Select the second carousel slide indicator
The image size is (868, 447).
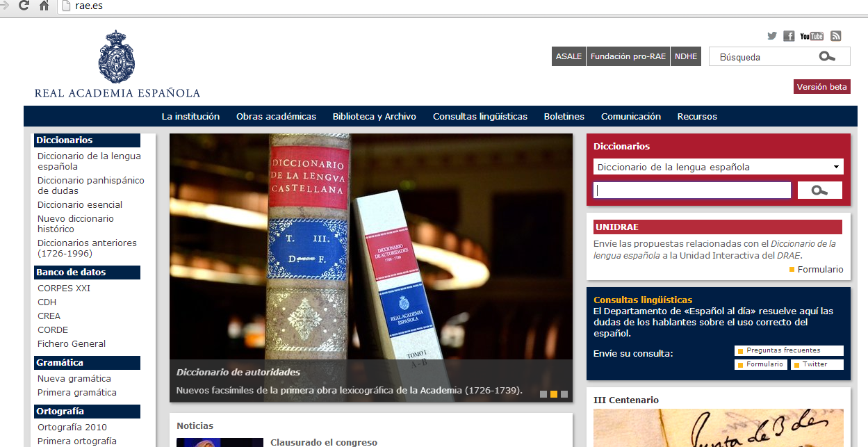554,394
